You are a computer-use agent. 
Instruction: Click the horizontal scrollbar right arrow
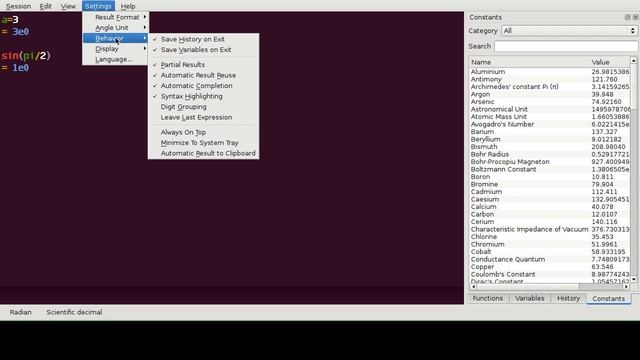click(627, 287)
